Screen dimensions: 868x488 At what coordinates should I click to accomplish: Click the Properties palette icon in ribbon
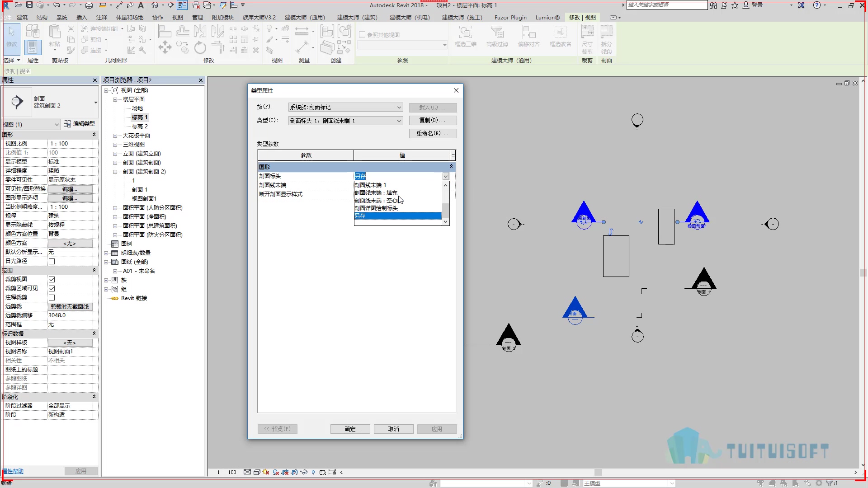click(33, 47)
